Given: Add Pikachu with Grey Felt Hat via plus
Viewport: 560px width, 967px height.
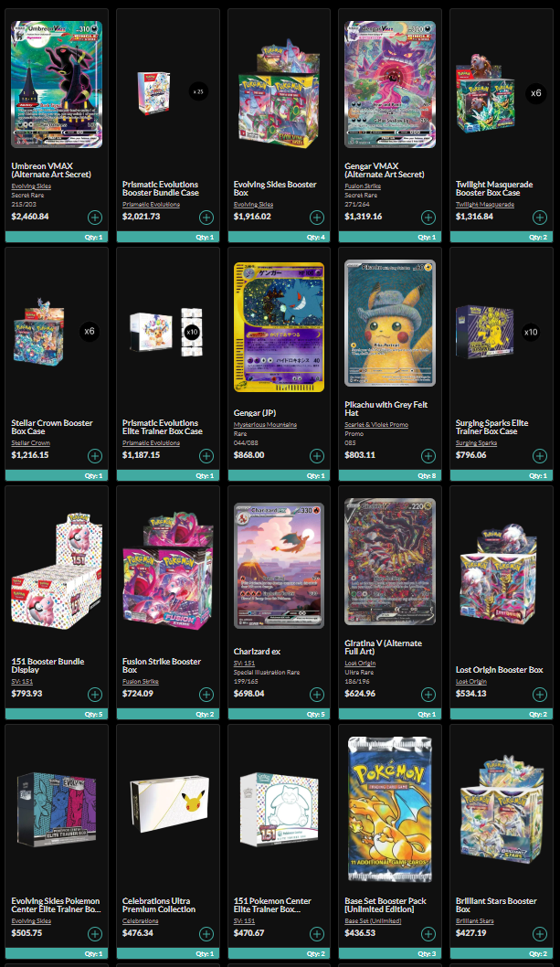Looking at the screenshot, I should tap(428, 456).
